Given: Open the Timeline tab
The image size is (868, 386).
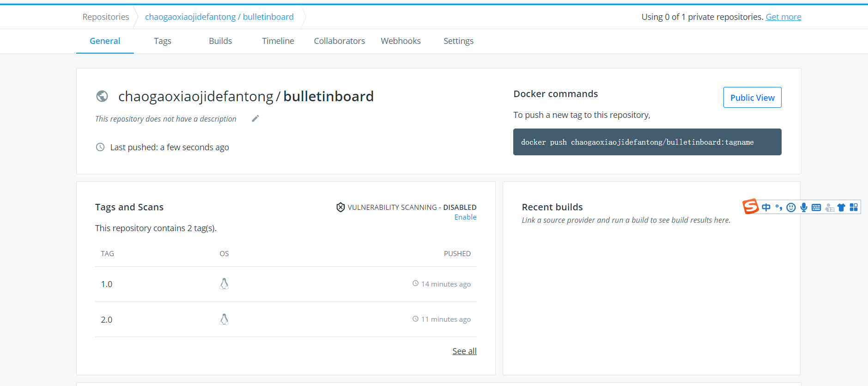Looking at the screenshot, I should pos(278,41).
